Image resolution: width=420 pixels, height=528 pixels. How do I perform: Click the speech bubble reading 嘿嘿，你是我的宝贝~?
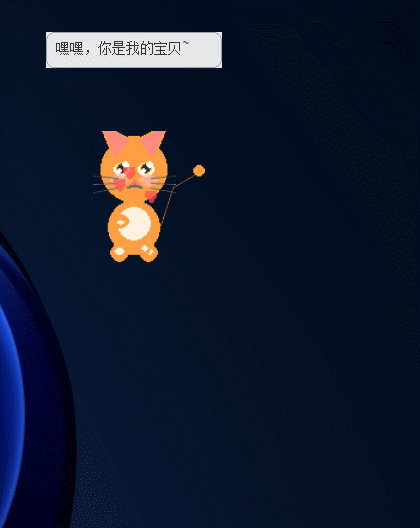point(134,50)
